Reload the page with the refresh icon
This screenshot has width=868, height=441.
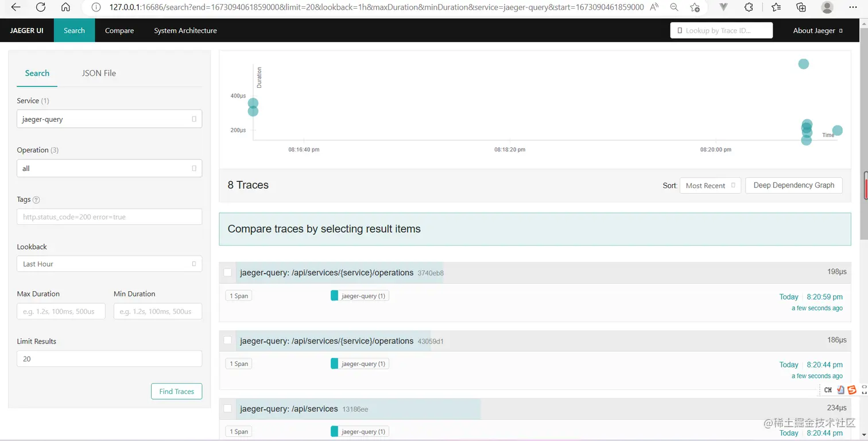41,7
